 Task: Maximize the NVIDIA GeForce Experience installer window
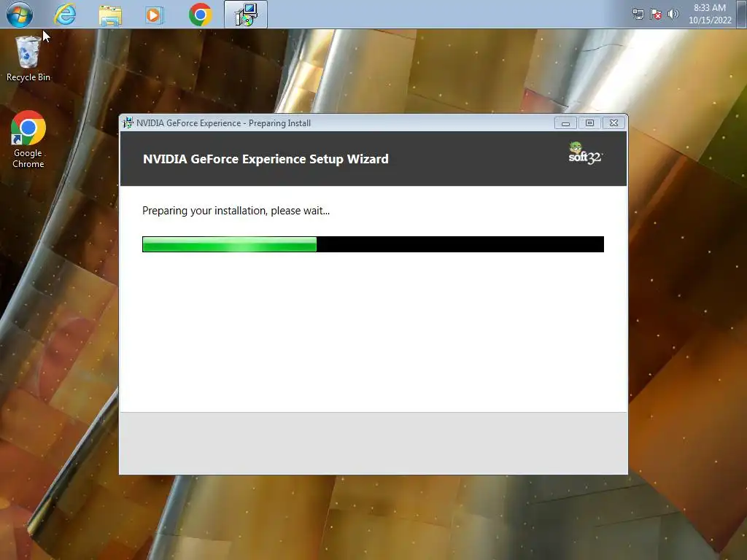(589, 122)
